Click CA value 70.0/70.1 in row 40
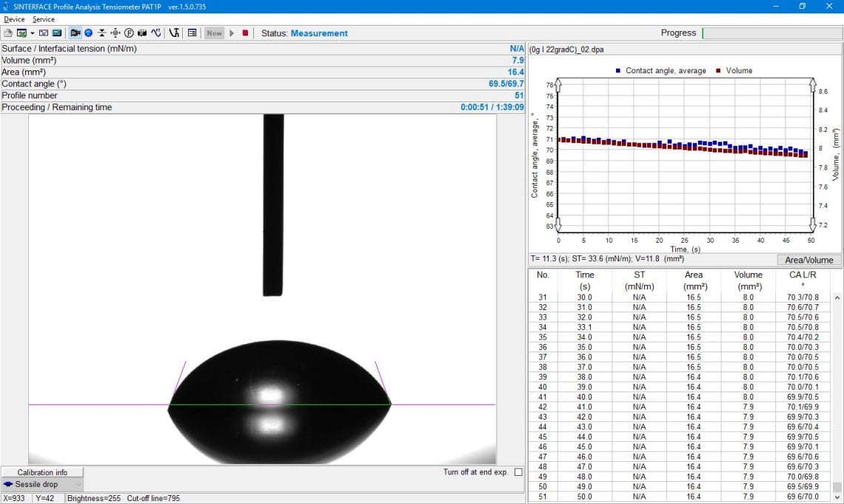 point(803,387)
